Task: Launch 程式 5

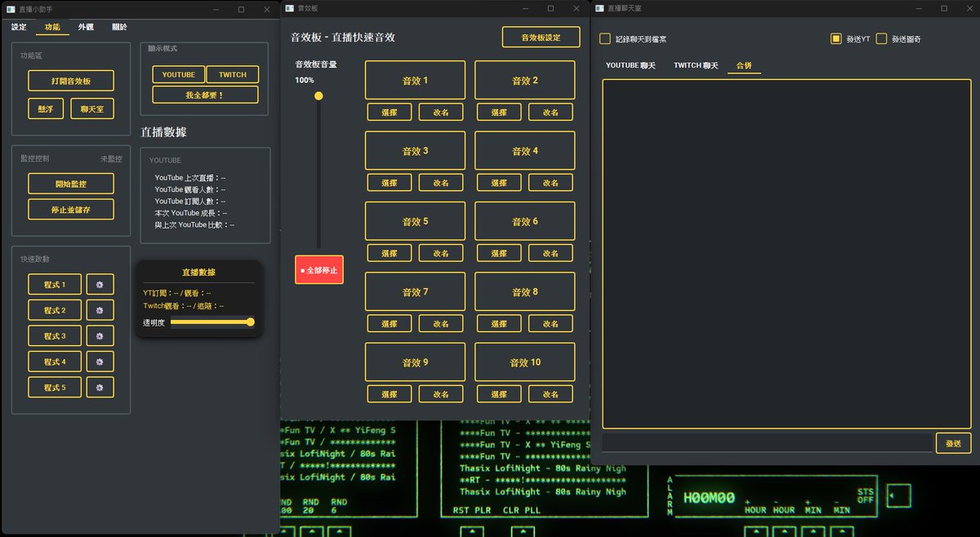Action: click(55, 388)
